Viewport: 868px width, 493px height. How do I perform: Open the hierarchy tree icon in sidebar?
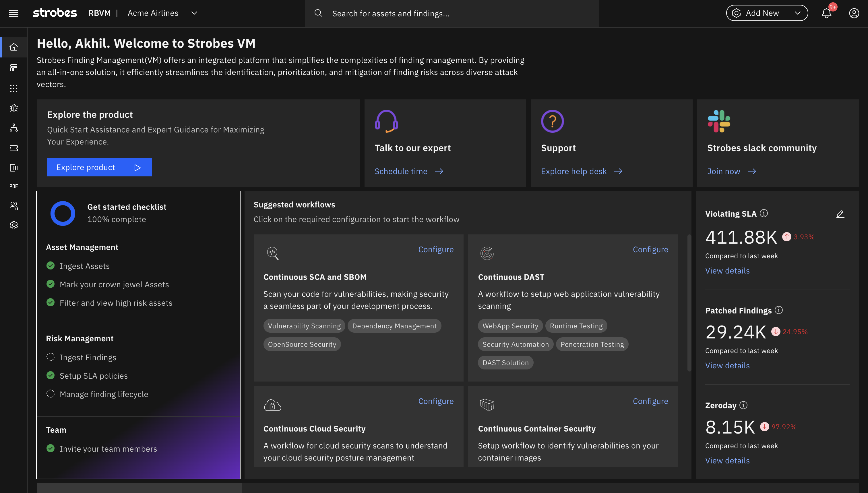click(x=13, y=128)
